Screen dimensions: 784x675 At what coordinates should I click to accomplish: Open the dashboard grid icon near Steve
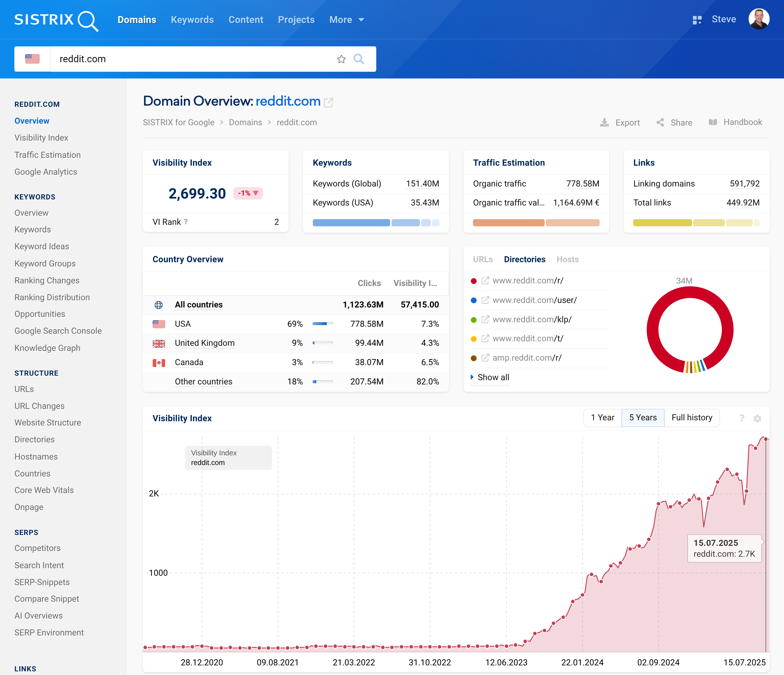pyautogui.click(x=697, y=20)
